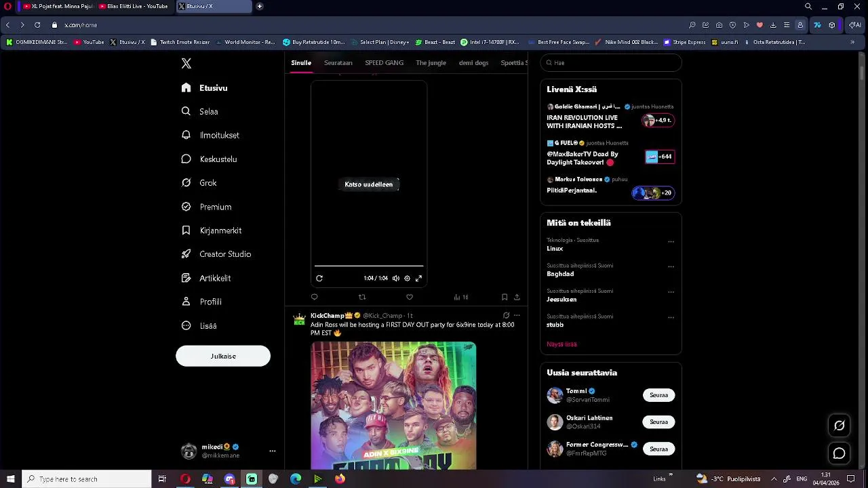The height and width of the screenshot is (488, 868).
Task: Click the video replay icon
Action: coord(319,278)
